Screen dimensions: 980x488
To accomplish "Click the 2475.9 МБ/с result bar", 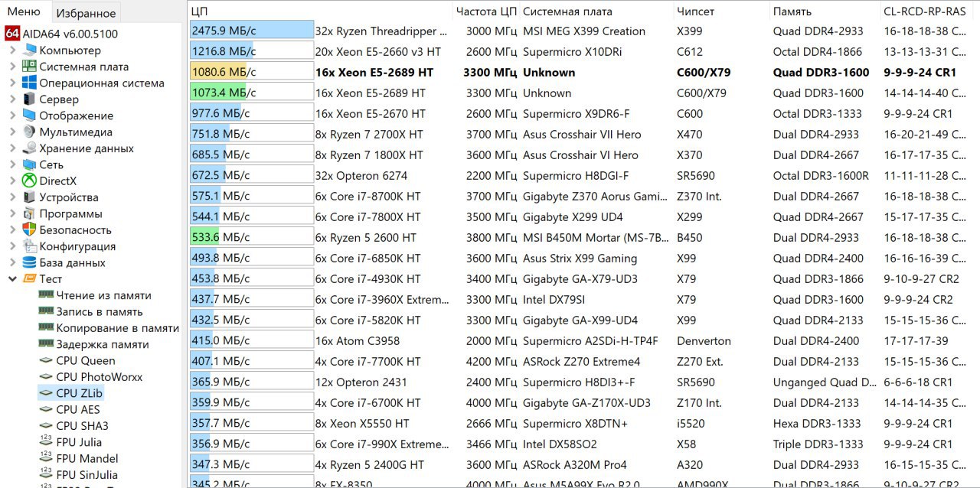I will (x=252, y=31).
